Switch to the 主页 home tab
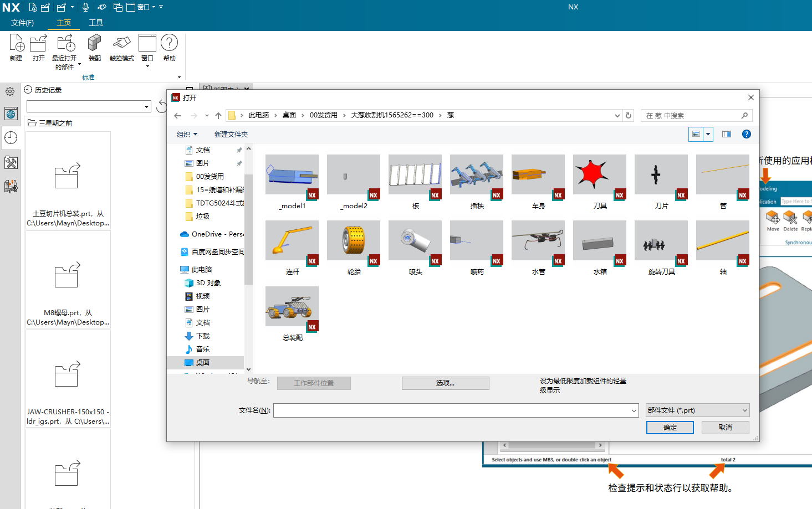Image resolution: width=812 pixels, height=509 pixels. pos(64,23)
